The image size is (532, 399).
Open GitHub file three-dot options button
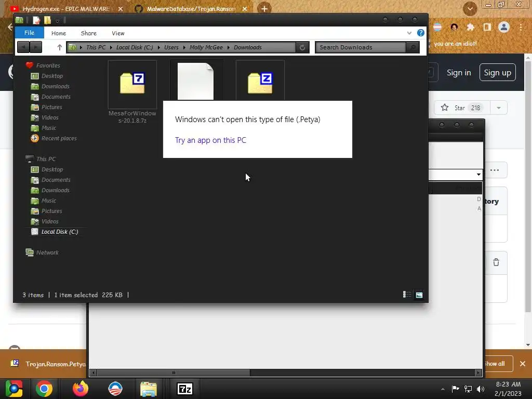tap(495, 170)
